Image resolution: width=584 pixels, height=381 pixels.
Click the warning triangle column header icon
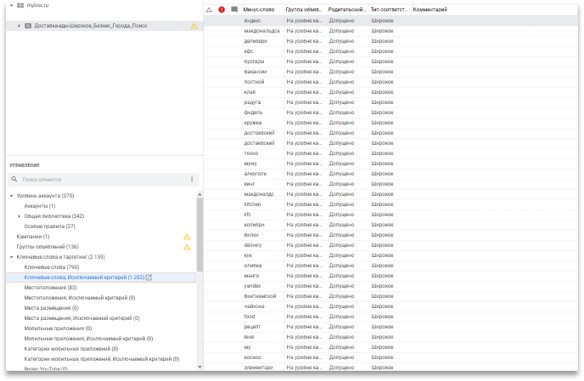point(209,10)
